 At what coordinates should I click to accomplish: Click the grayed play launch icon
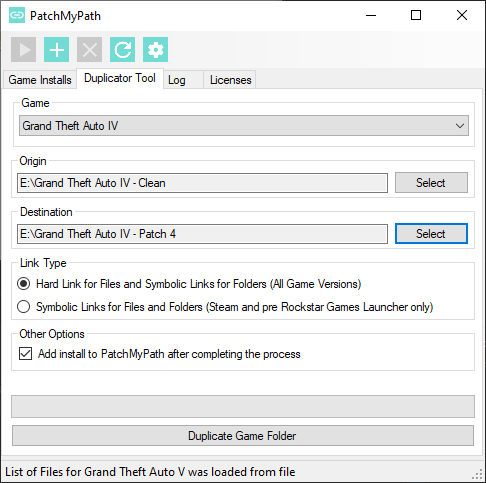(23, 50)
